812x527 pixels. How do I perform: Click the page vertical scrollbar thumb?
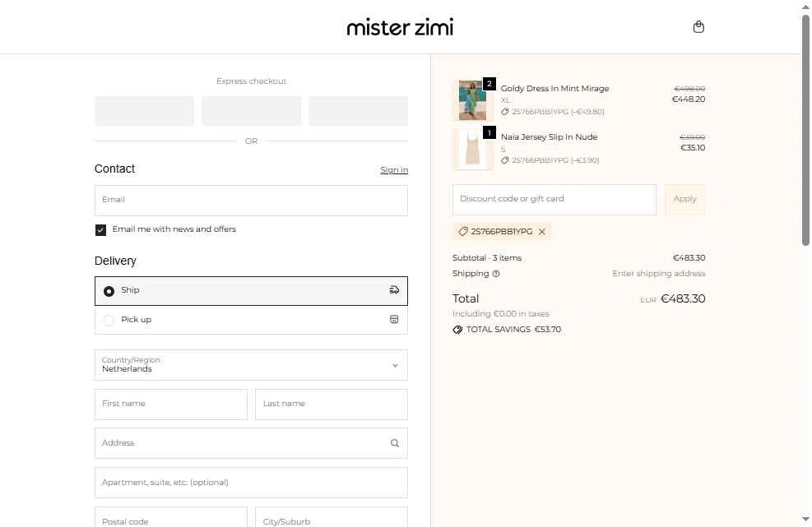(805, 129)
